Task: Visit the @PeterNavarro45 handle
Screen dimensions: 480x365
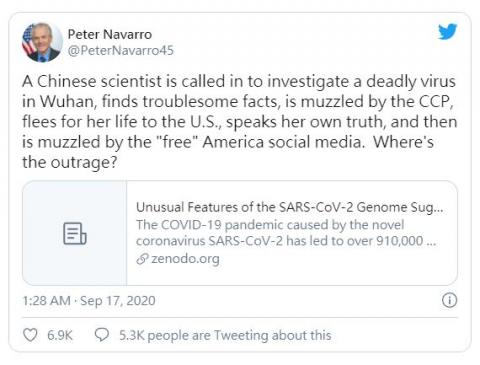Action: tap(121, 50)
